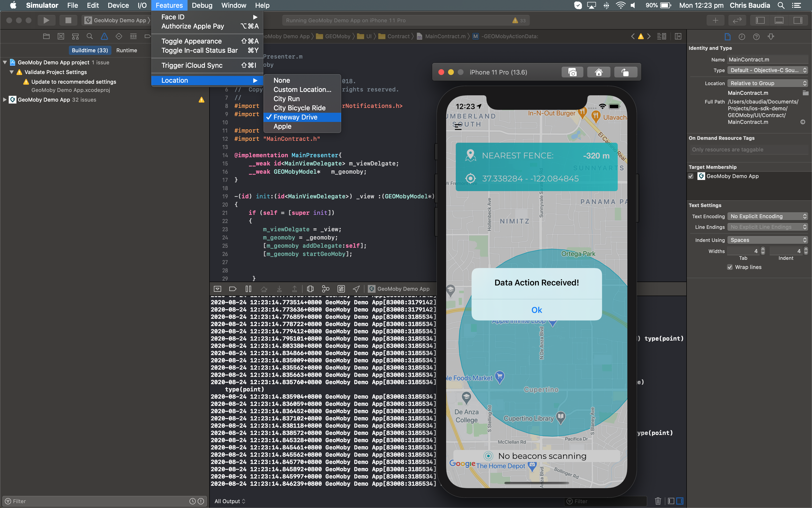This screenshot has width=812, height=508.
Task: Expand GeoMoby Demo App 32 issues
Action: [5, 99]
